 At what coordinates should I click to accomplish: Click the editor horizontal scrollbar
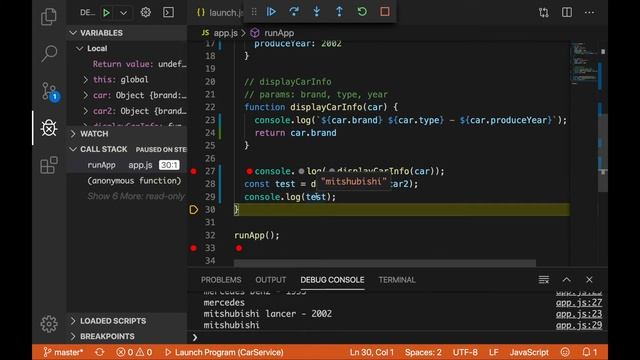[x=384, y=263]
